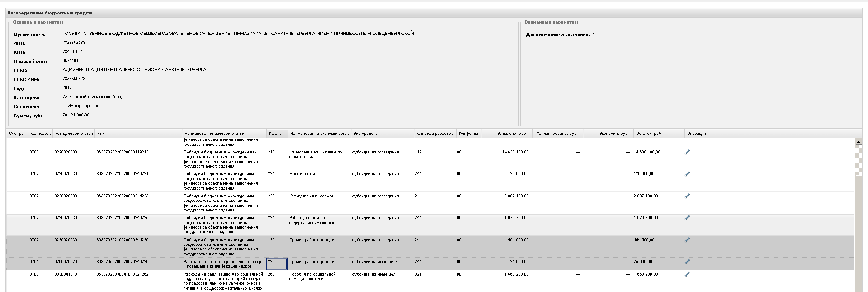The width and height of the screenshot is (868, 292).
Task: Open operations wrench for row KOSGU 262
Action: 688,274
